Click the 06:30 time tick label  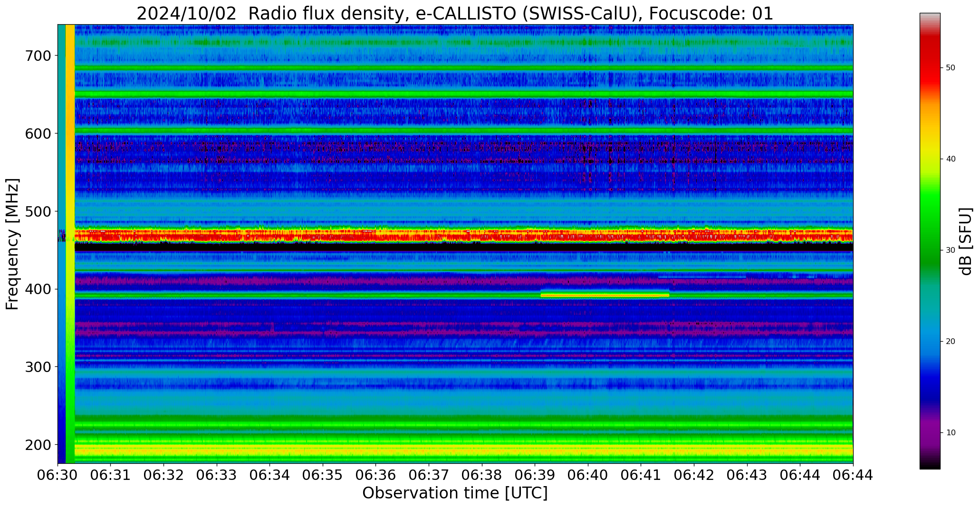(x=58, y=475)
